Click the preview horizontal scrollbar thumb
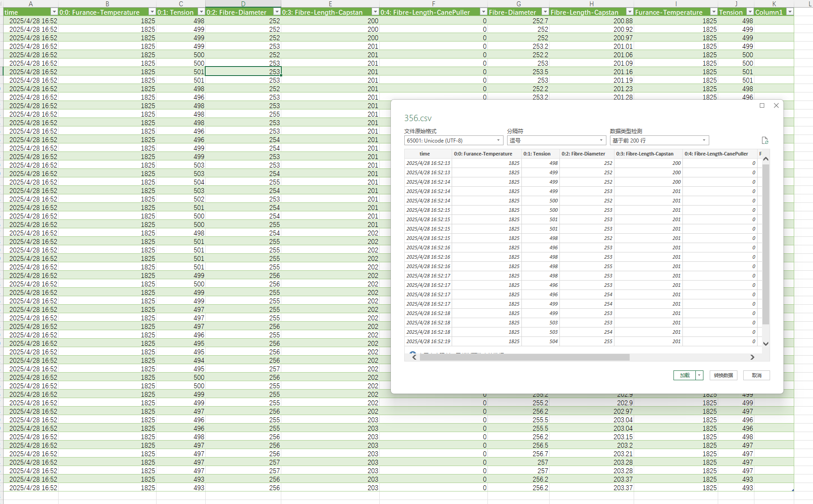This screenshot has width=813, height=504. (x=525, y=357)
